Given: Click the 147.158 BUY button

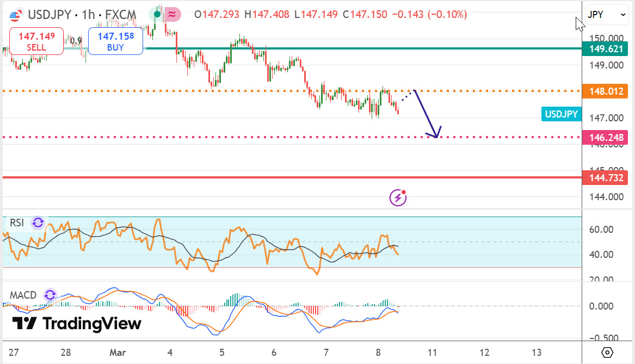Looking at the screenshot, I should point(115,41).
